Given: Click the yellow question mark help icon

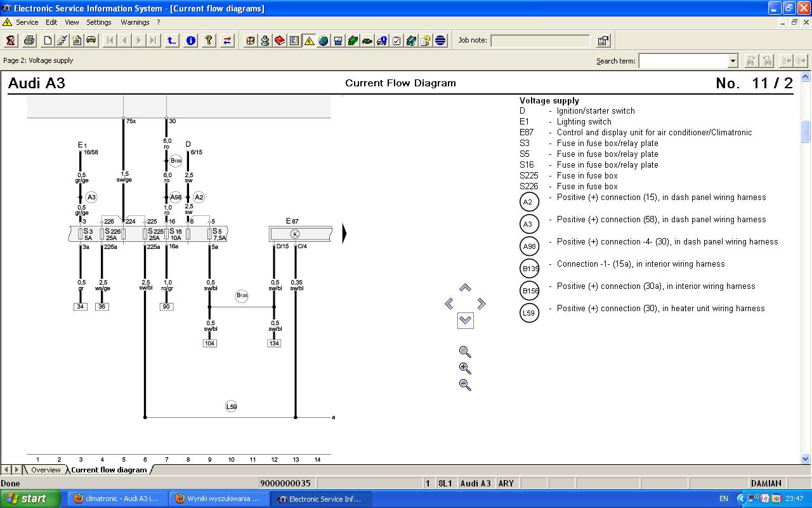Looking at the screenshot, I should (x=209, y=41).
